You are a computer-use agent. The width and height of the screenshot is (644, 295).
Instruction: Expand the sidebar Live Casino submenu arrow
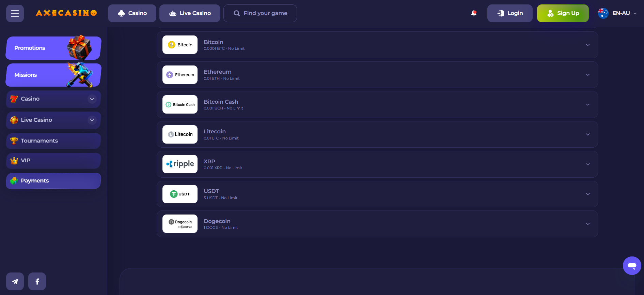click(x=92, y=120)
